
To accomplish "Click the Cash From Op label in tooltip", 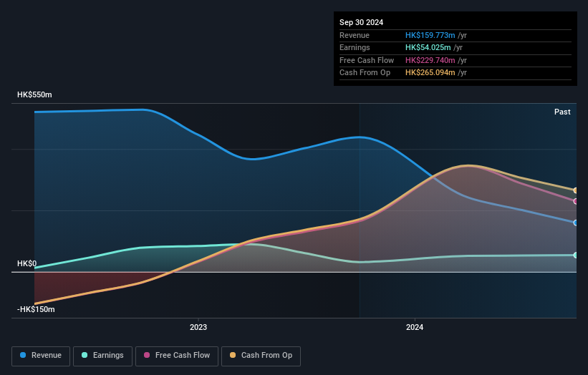I will [x=365, y=73].
